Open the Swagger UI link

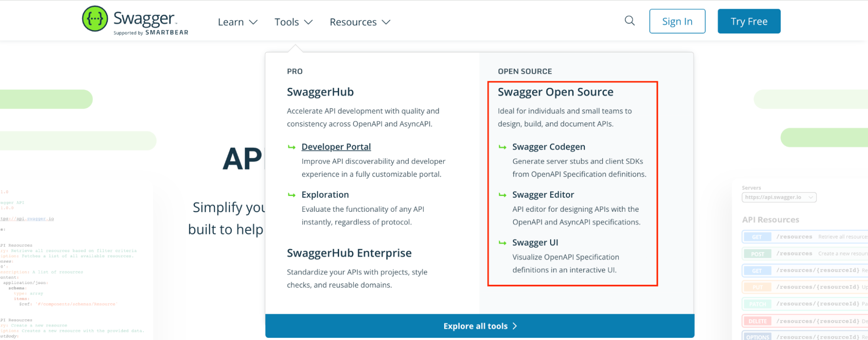pyautogui.click(x=535, y=243)
